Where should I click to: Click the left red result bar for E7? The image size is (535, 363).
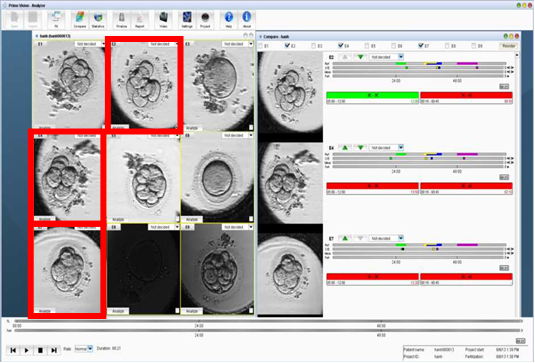(373, 277)
